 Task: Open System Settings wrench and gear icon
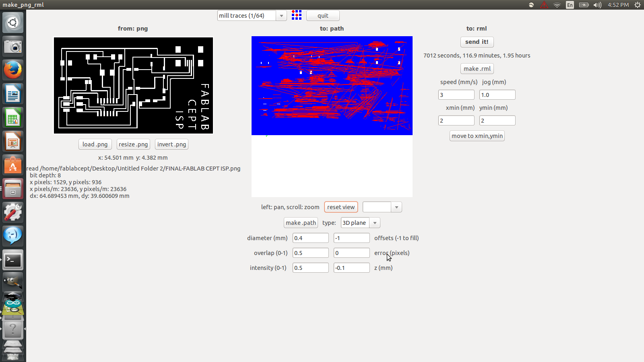(x=13, y=212)
